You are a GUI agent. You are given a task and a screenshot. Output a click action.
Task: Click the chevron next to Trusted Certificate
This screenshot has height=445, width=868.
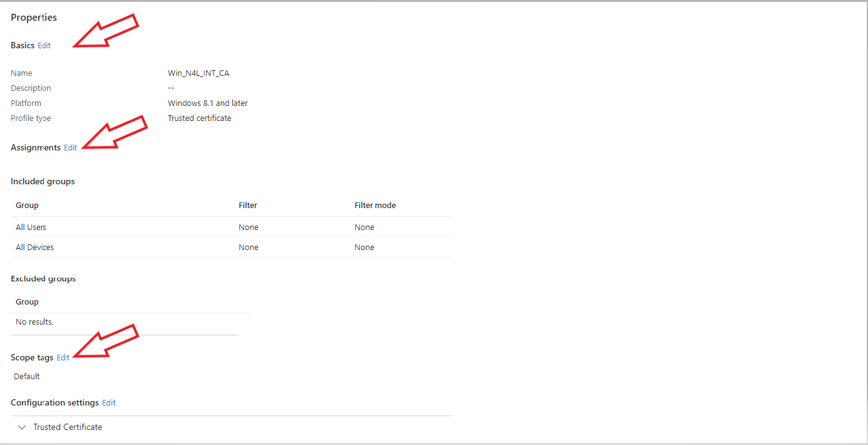pyautogui.click(x=22, y=427)
